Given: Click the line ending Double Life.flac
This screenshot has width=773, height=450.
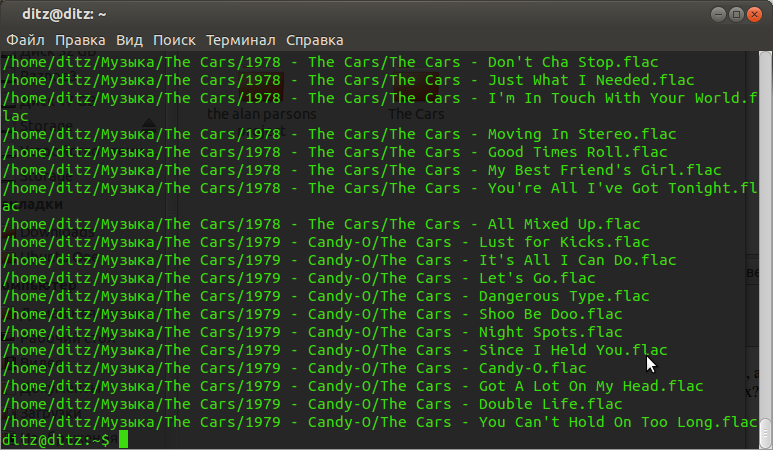Looking at the screenshot, I should point(312,404).
